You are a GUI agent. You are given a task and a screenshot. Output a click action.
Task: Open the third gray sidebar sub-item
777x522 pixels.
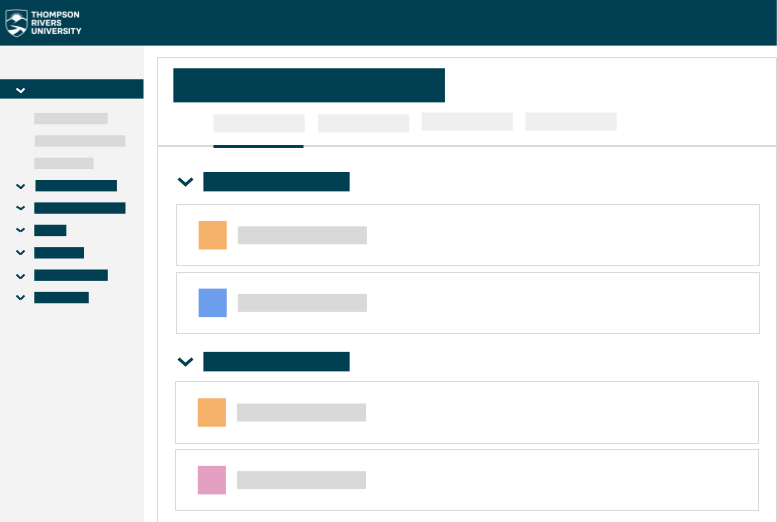[64, 163]
